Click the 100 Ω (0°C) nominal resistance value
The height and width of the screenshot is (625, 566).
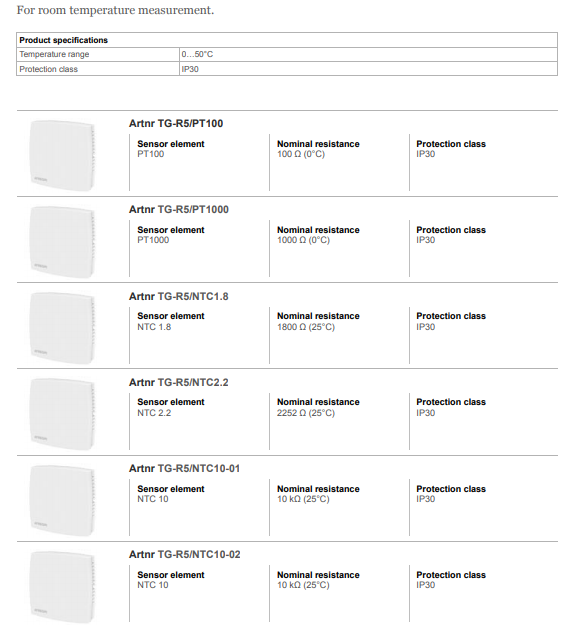[301, 154]
